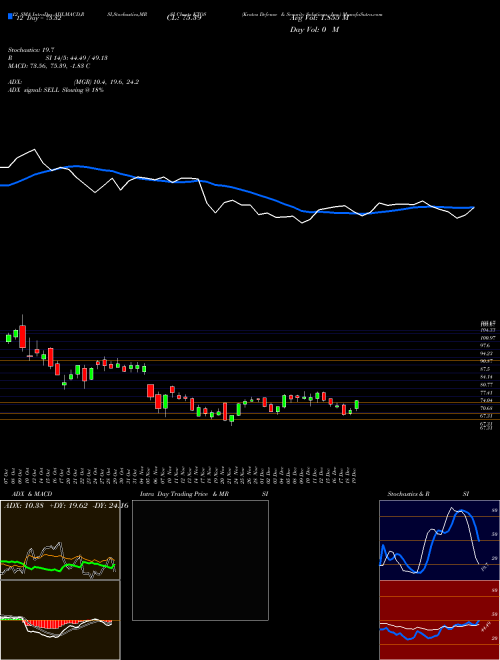Click the 87.5 price axis label

pos(487,369)
